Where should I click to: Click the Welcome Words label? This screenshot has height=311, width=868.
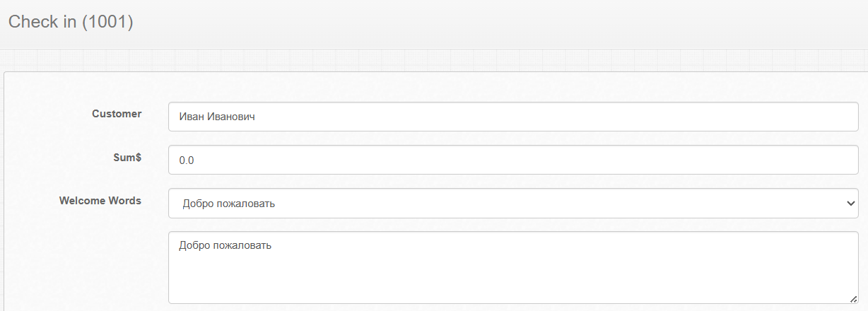[100, 201]
